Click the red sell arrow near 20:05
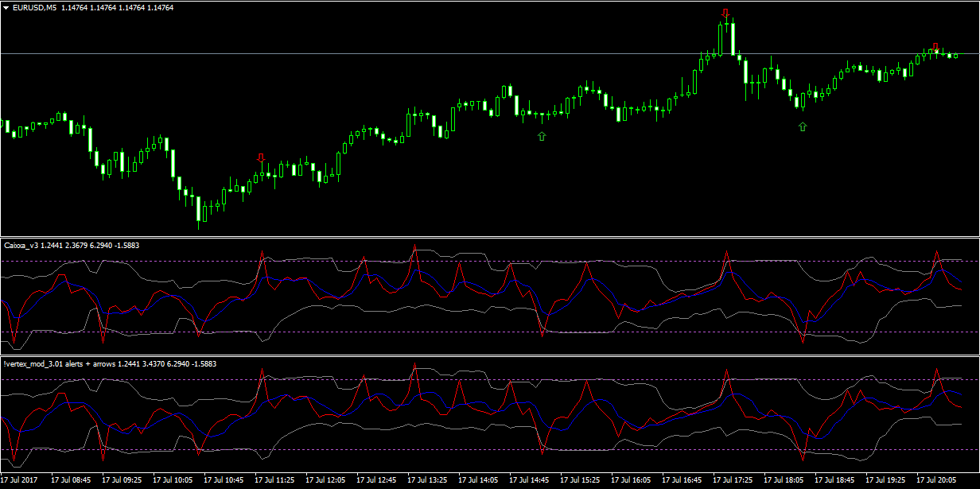 coord(935,47)
